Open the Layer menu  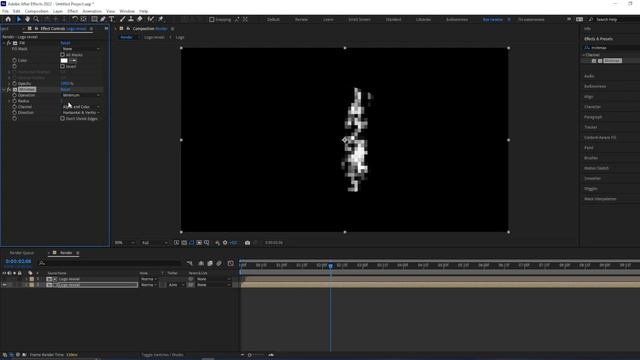tap(58, 11)
